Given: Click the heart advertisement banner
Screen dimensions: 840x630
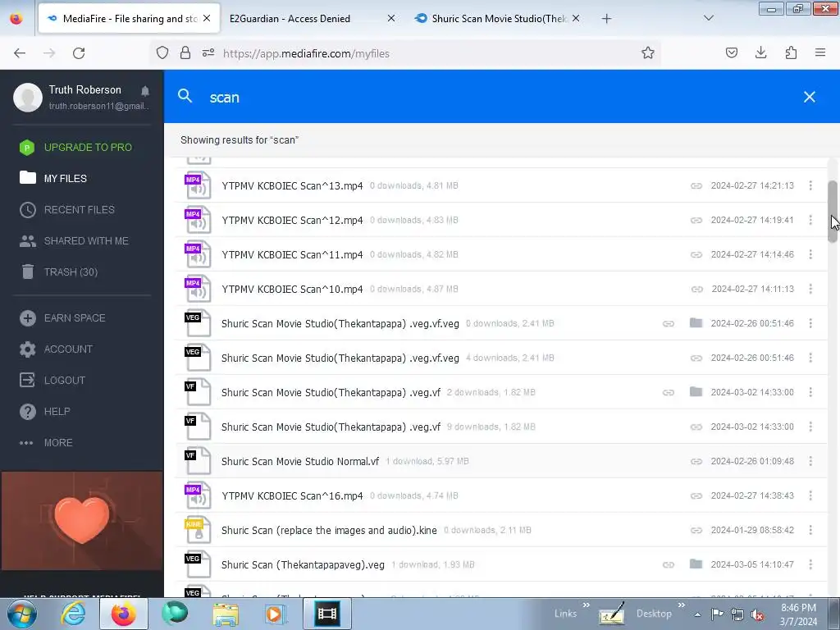Looking at the screenshot, I should point(82,521).
